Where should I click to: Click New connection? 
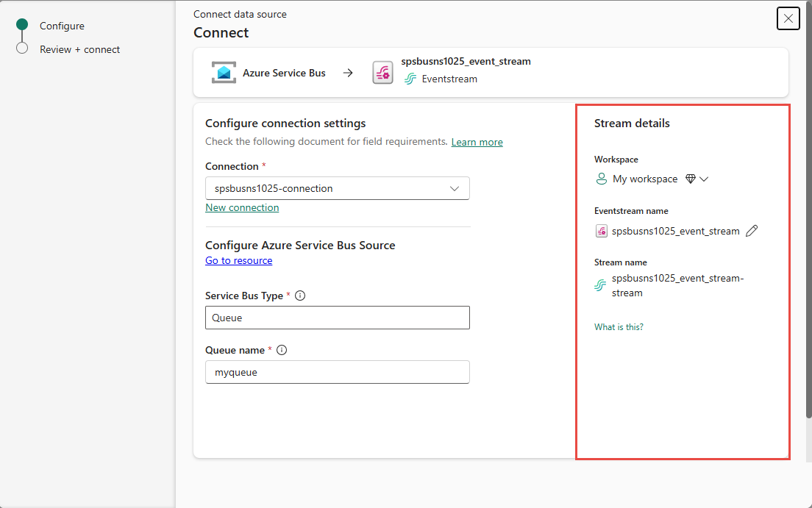coord(242,207)
